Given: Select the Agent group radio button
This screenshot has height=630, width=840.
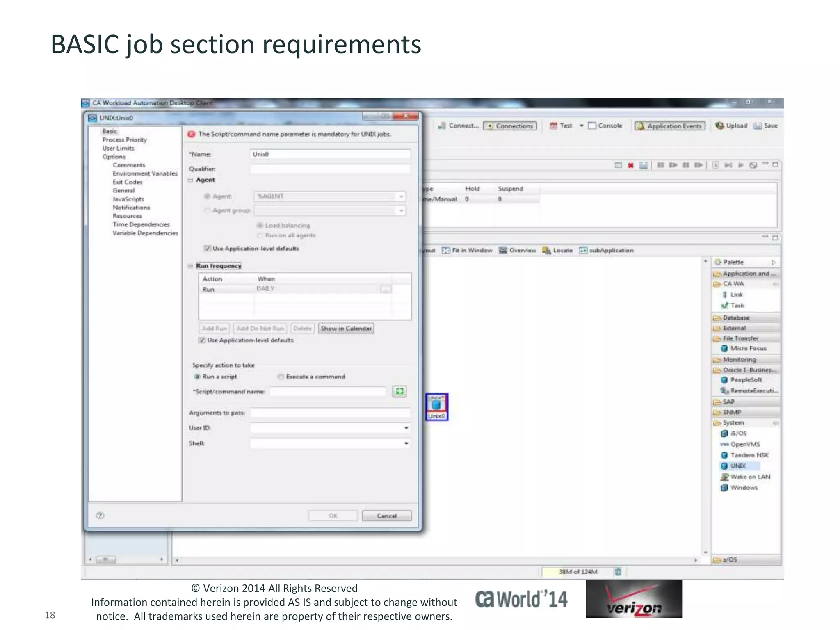Looking at the screenshot, I should tap(208, 210).
